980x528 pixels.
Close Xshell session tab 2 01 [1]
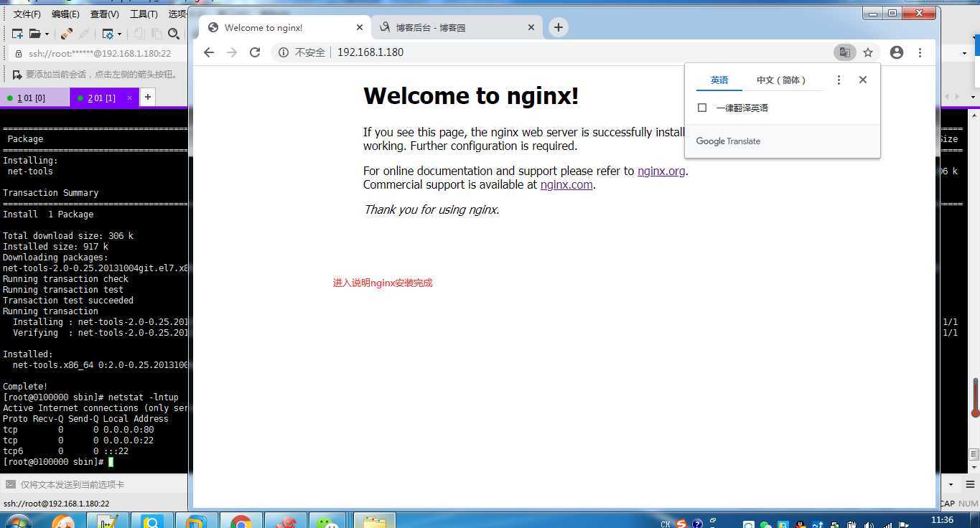tap(130, 98)
